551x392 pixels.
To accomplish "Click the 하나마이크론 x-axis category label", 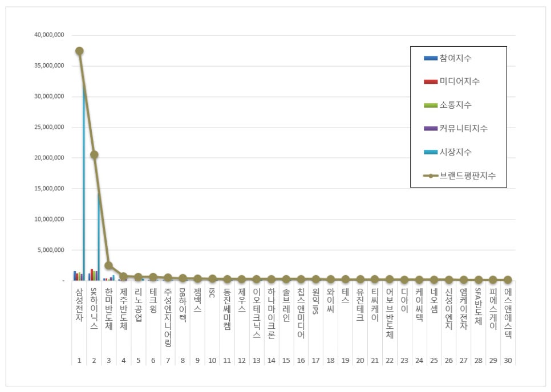I will coord(272,313).
